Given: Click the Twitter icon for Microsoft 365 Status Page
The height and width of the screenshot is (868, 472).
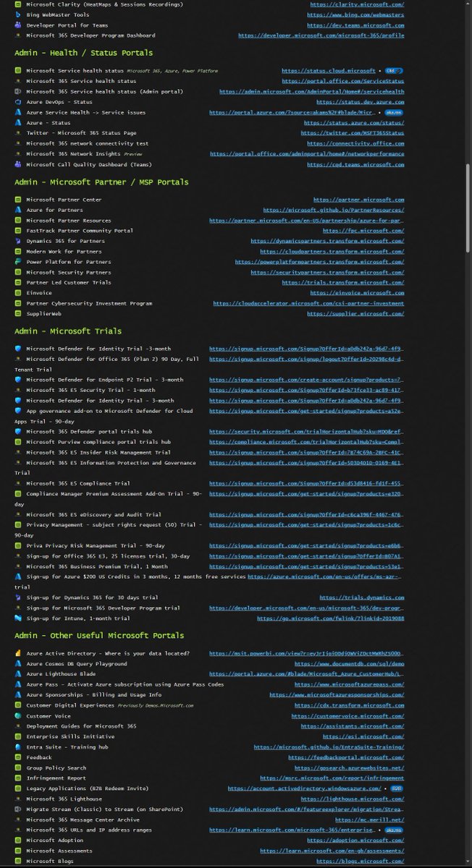Looking at the screenshot, I should tap(19, 133).
